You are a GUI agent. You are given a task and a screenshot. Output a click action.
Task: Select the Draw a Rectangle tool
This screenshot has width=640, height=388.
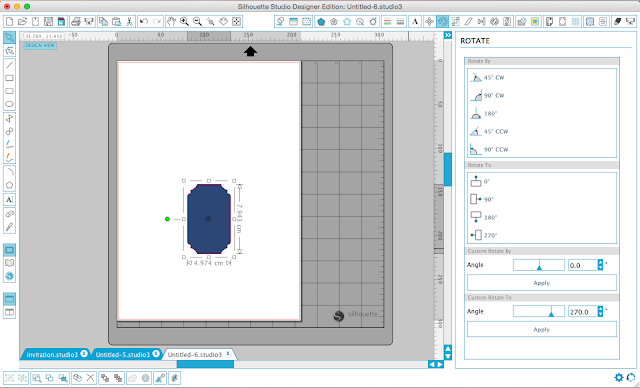[x=9, y=78]
